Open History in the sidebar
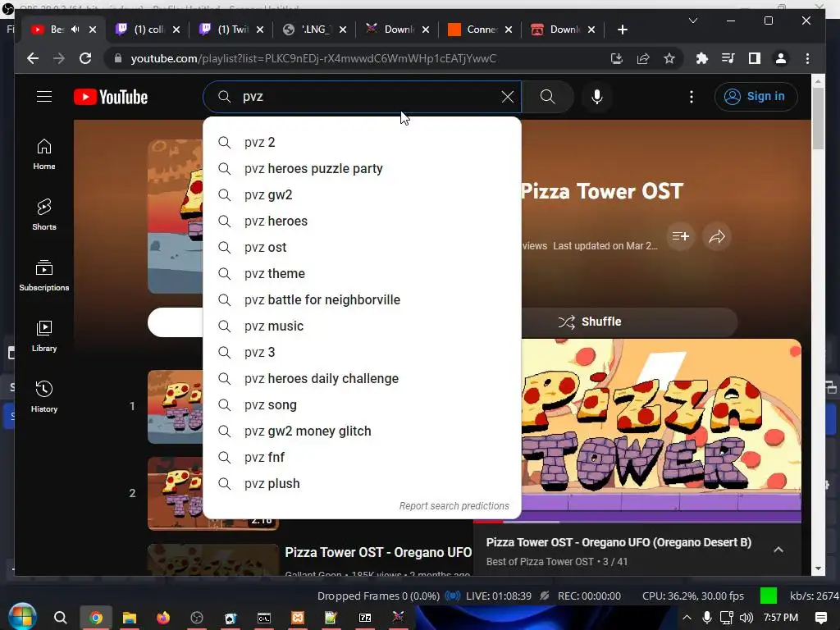Screen dimensions: 840x630 point(44,396)
